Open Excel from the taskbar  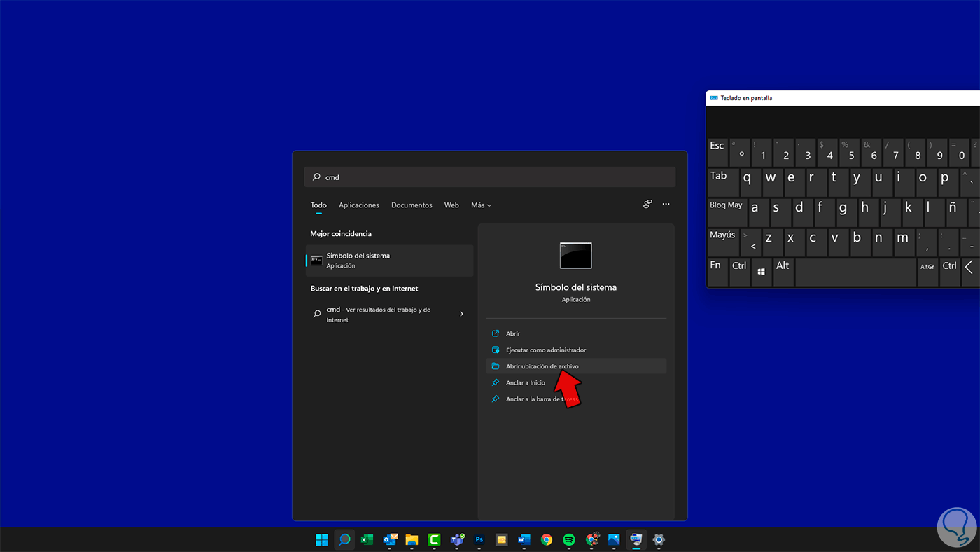(x=366, y=539)
